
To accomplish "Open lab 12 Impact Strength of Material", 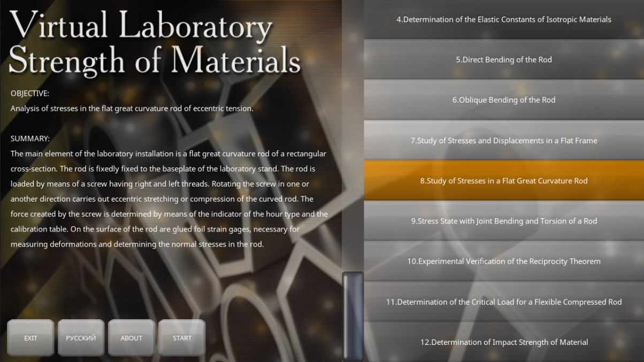I will pos(504,342).
